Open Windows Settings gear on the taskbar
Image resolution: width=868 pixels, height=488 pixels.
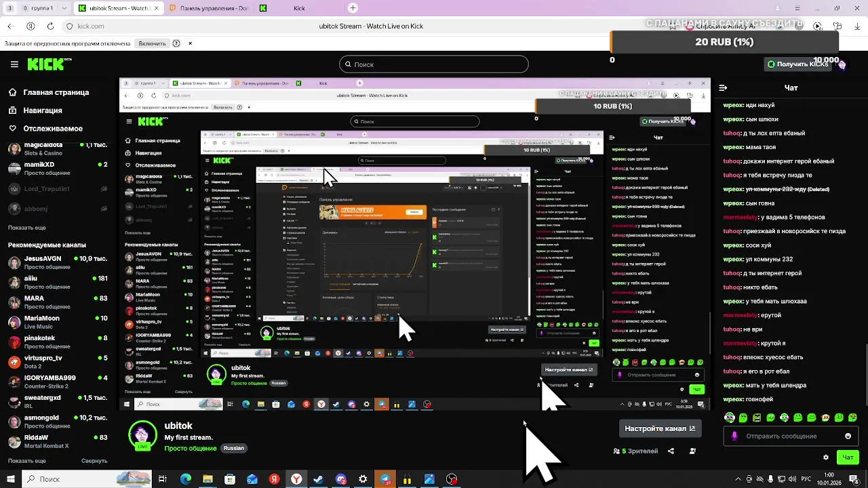point(363,479)
